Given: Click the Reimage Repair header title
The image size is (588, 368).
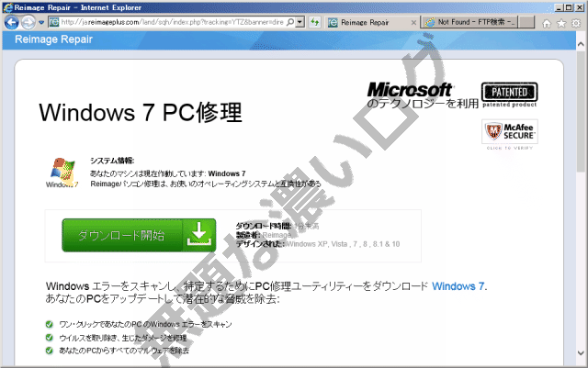Looking at the screenshot, I should pos(53,39).
